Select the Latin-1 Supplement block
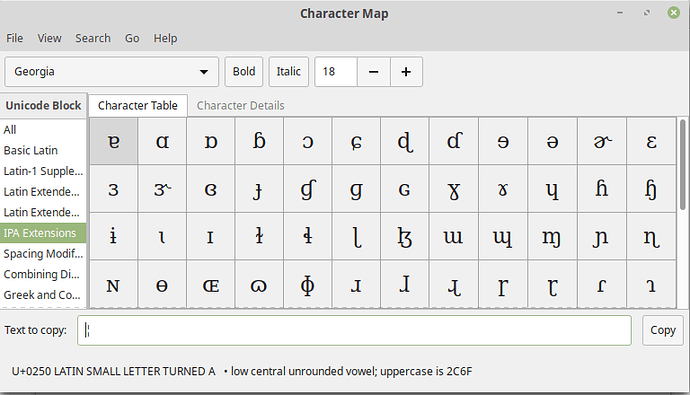Screen dimensions: 690x395 pyautogui.click(x=43, y=171)
